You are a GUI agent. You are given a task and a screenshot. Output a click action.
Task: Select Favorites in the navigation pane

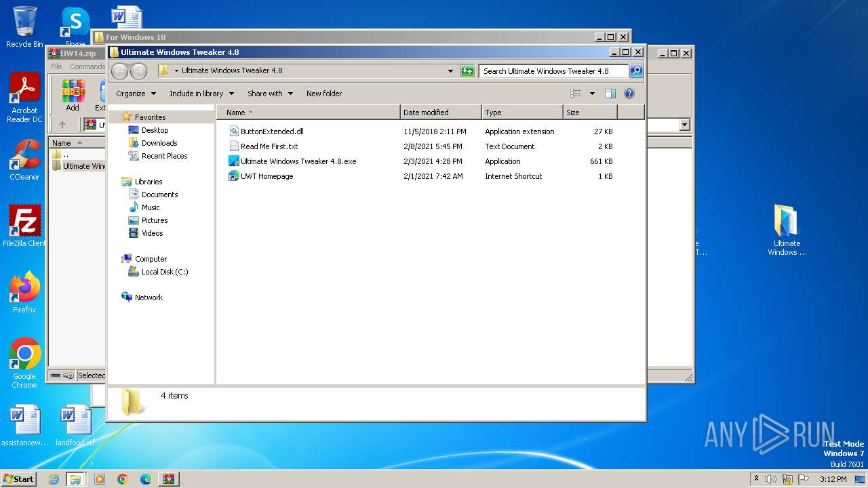tap(150, 117)
